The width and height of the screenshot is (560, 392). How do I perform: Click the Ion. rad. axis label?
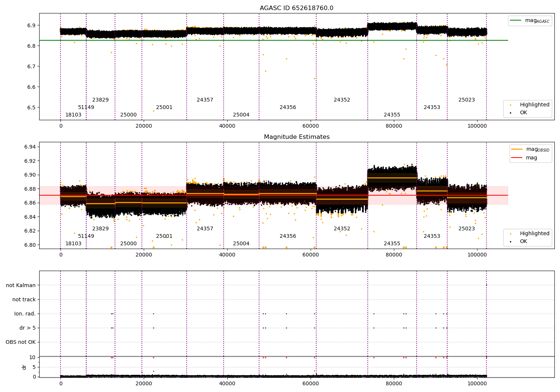(x=25, y=314)
